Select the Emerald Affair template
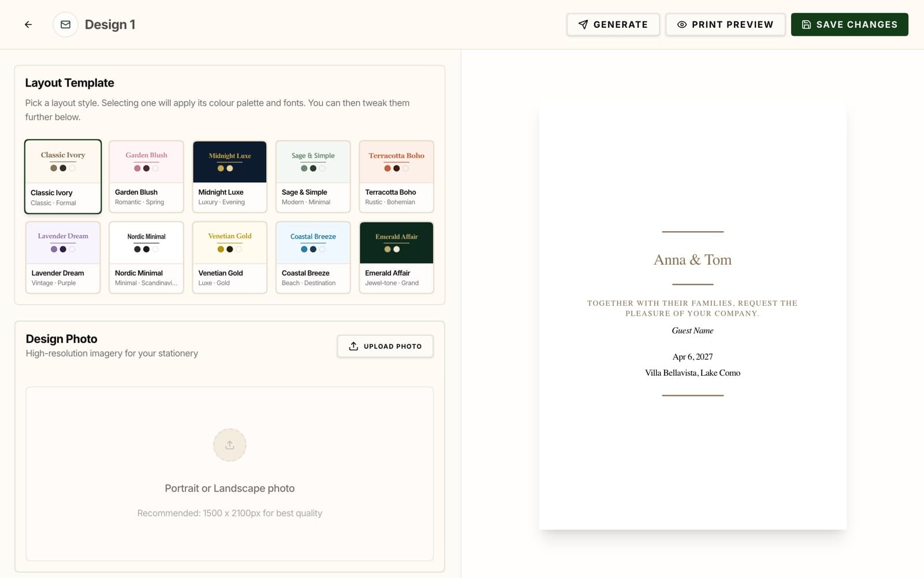Screen dimensions: 924x578 [x=396, y=257]
